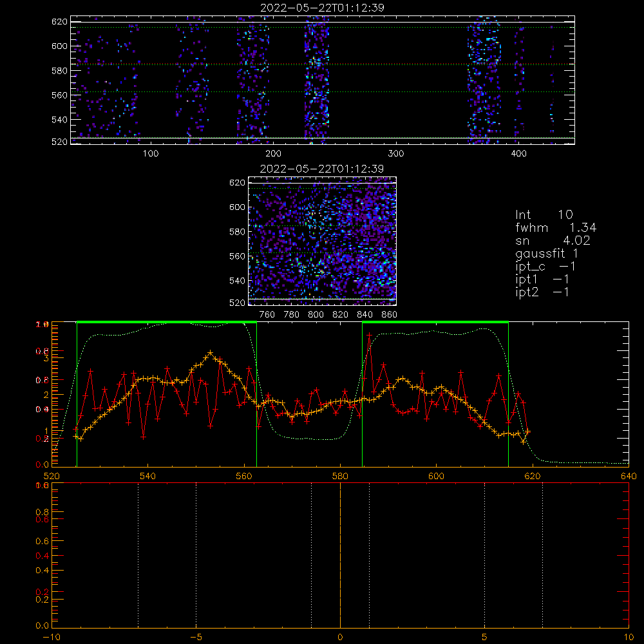Click the green vertical marker line near 562

(x=257, y=394)
